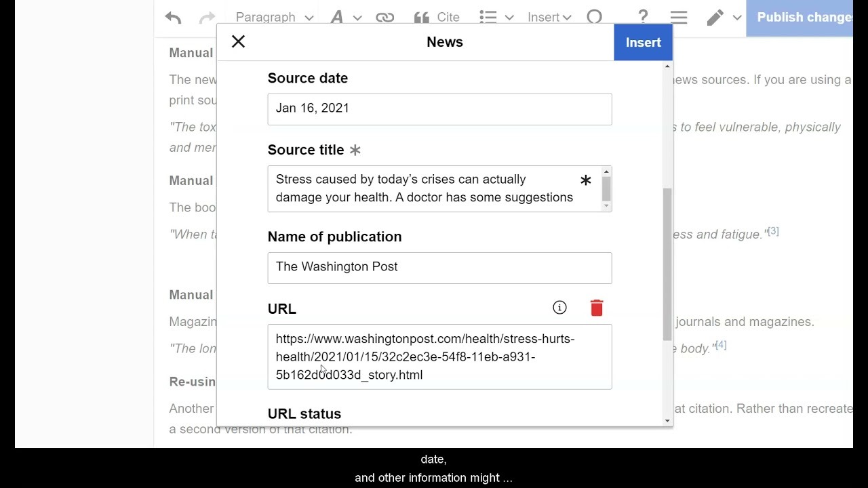Open the page options hamburger menu
This screenshot has width=868, height=488.
point(678,18)
